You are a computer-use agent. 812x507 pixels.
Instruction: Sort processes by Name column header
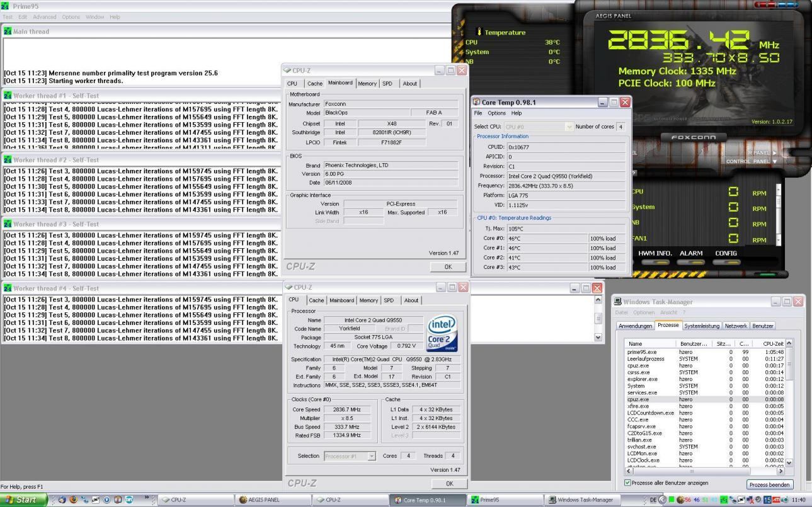coord(651,343)
